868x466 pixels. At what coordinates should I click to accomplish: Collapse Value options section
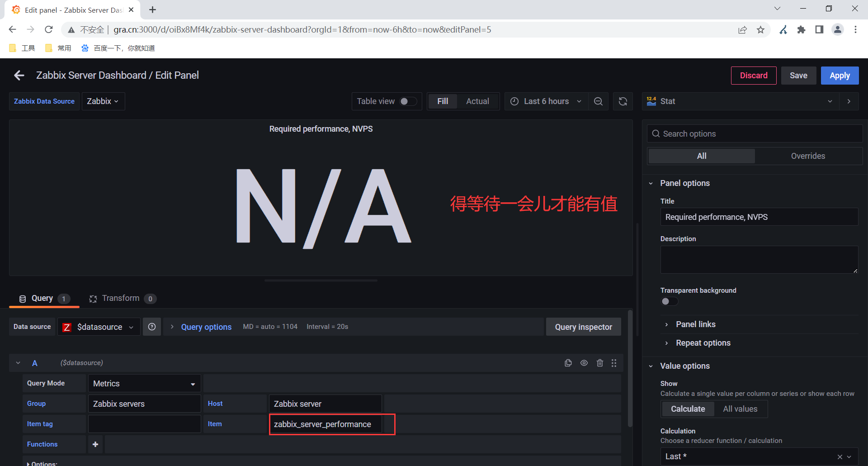pos(684,366)
